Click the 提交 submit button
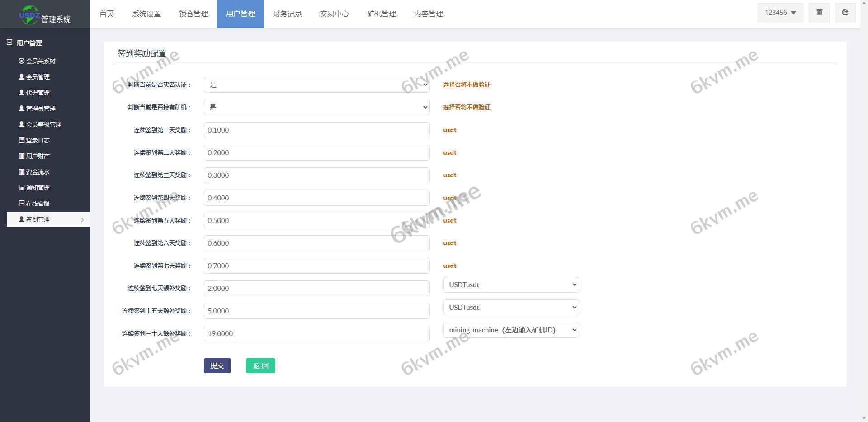868x422 pixels. [217, 365]
